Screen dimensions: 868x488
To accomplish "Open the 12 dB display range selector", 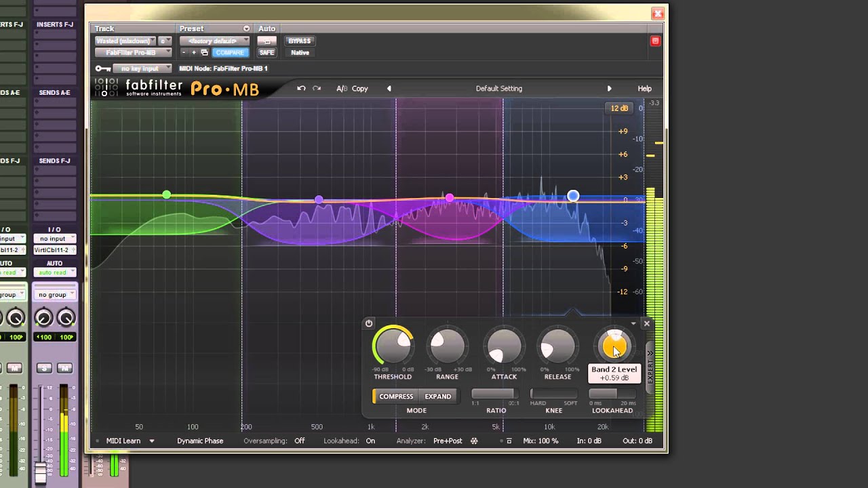I will 619,108.
